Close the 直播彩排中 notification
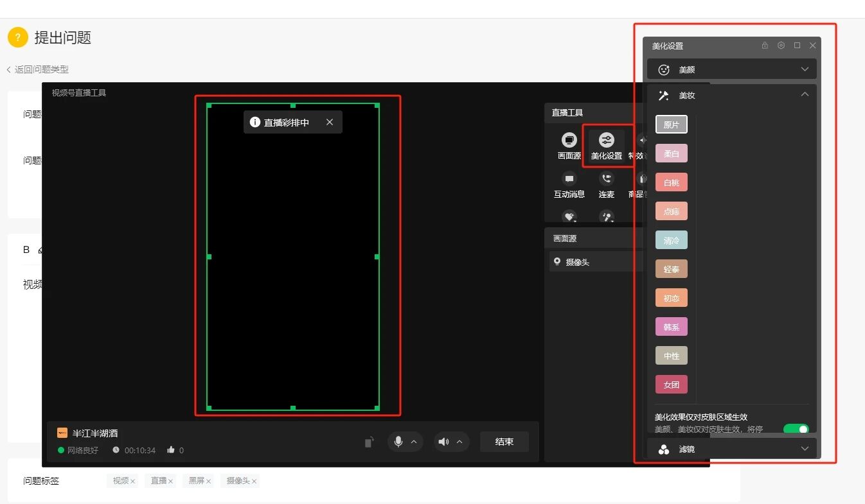 point(330,122)
